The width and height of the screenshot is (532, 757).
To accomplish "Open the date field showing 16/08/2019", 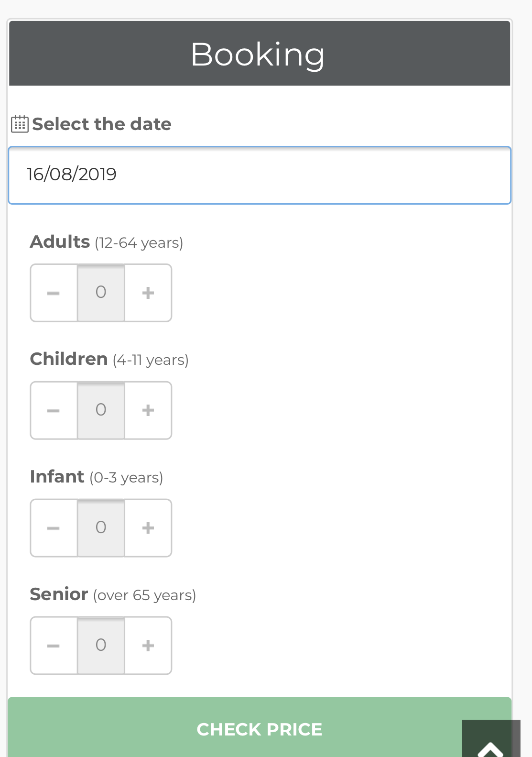I will (x=260, y=175).
